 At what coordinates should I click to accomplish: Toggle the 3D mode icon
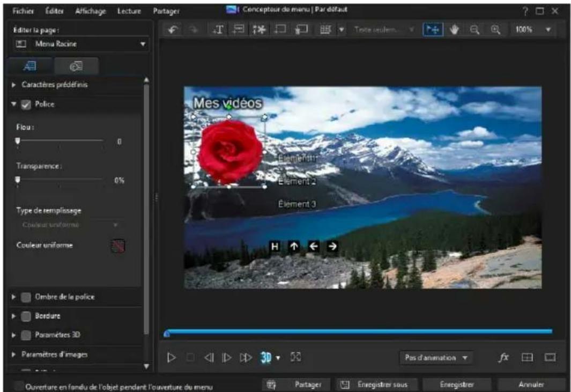click(x=266, y=357)
